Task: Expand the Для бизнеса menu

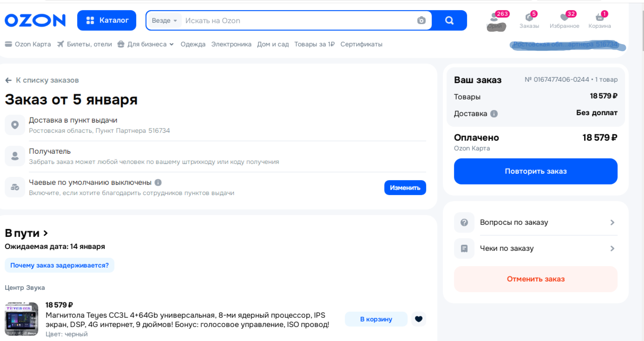Action: tap(146, 44)
